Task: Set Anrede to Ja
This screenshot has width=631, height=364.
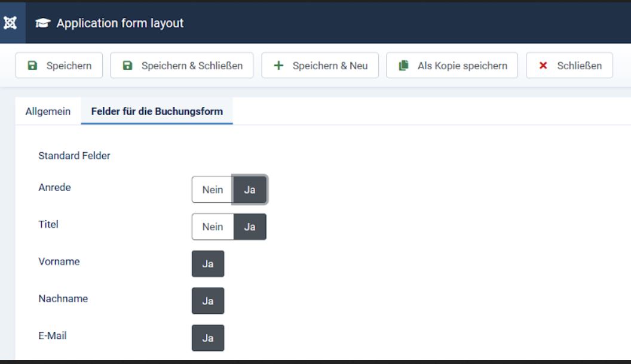Action: 250,190
